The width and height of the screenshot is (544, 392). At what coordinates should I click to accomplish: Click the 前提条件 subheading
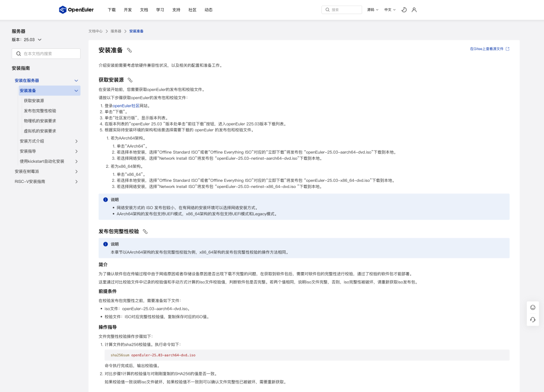pos(108,291)
